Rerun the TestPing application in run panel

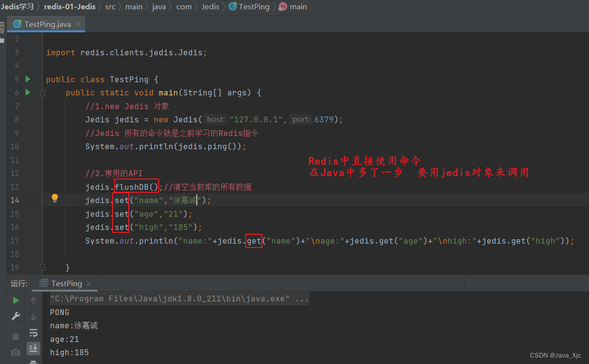(15, 300)
